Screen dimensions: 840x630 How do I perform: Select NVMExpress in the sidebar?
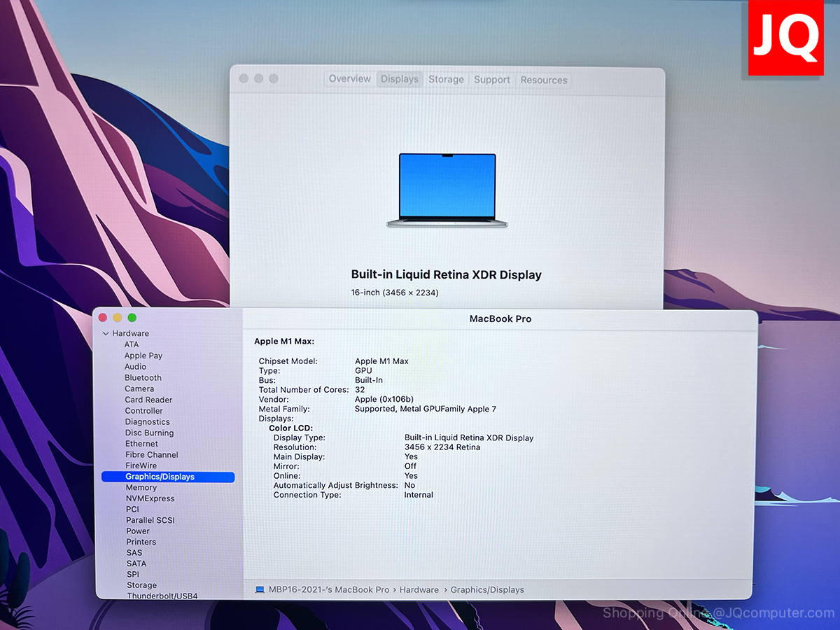(150, 498)
